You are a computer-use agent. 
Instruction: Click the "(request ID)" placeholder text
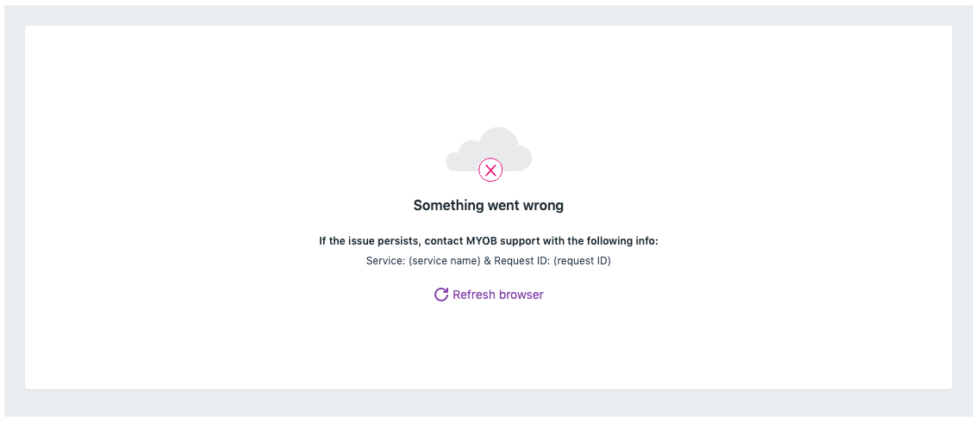(x=582, y=261)
